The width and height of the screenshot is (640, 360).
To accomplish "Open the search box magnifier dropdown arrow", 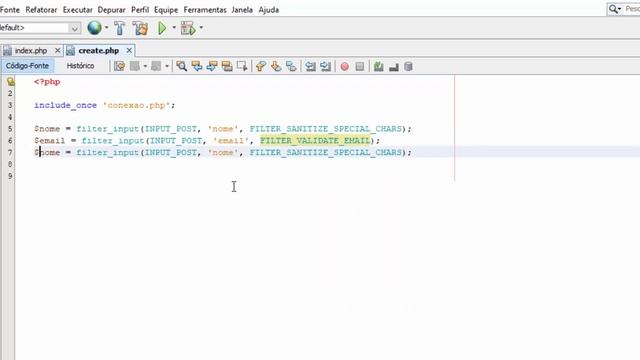I will click(620, 9).
